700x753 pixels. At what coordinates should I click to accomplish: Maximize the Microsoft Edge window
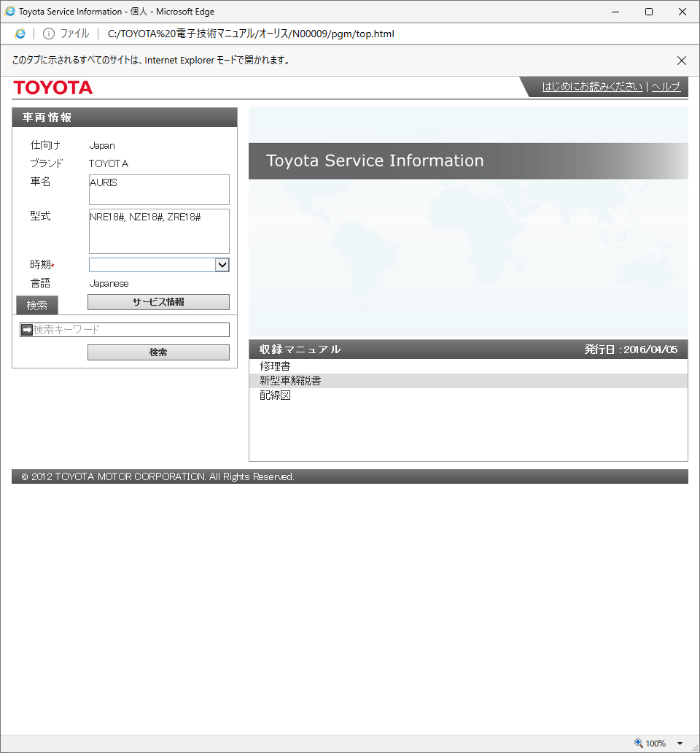tap(649, 12)
